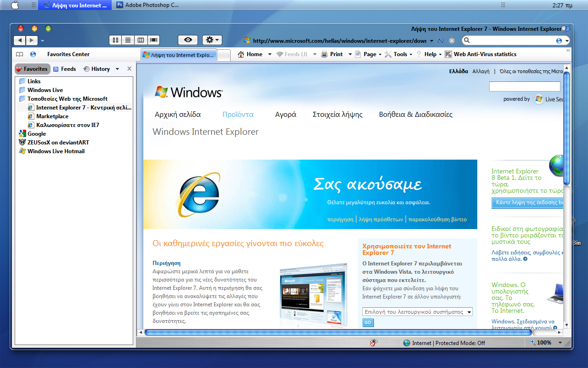
Task: Select the Favorites tab in sidebar
Action: 32,69
